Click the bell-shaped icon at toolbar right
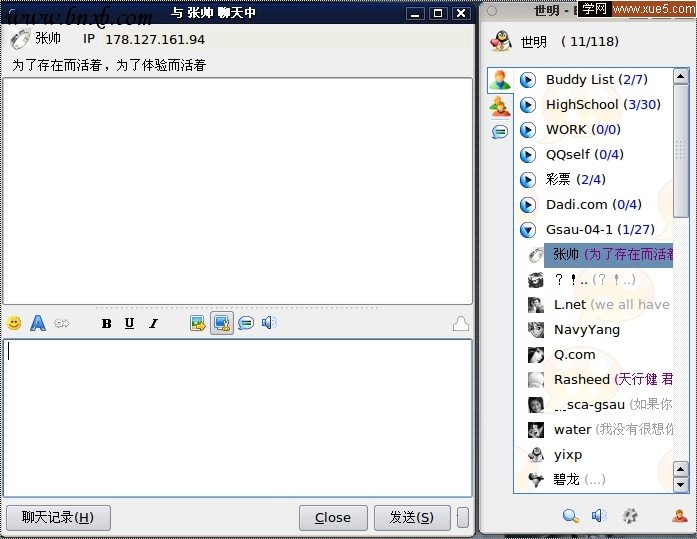This screenshot has width=697, height=539. (461, 324)
